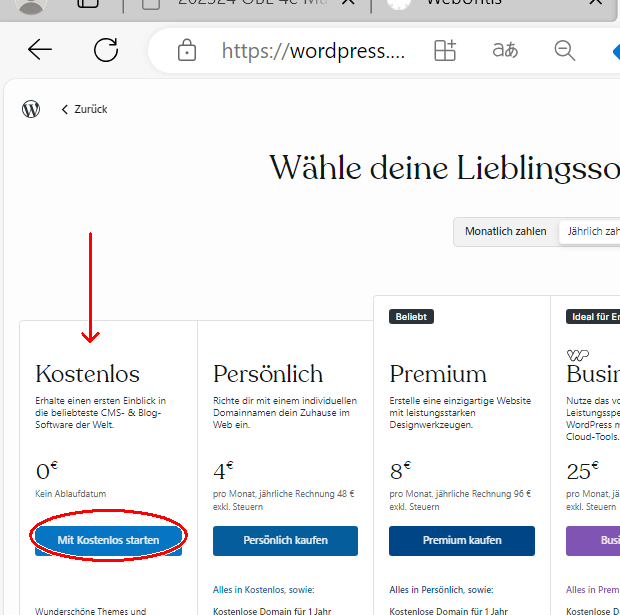Click the address bar URL
Screen dimensions: 620x615
[313, 51]
